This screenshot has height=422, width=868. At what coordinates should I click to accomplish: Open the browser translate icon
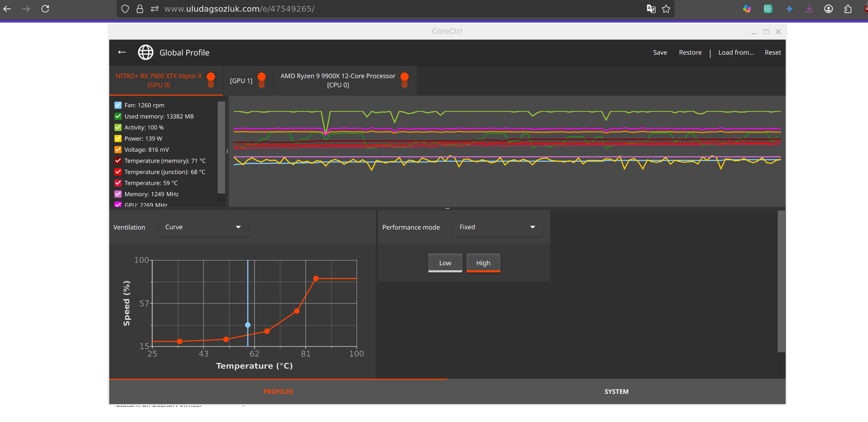coord(651,9)
